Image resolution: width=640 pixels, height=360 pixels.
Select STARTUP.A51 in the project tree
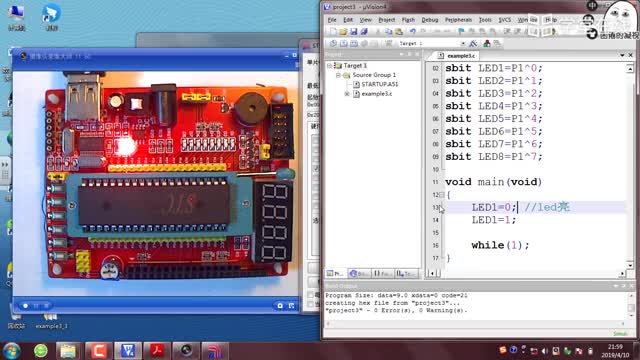coord(380,84)
